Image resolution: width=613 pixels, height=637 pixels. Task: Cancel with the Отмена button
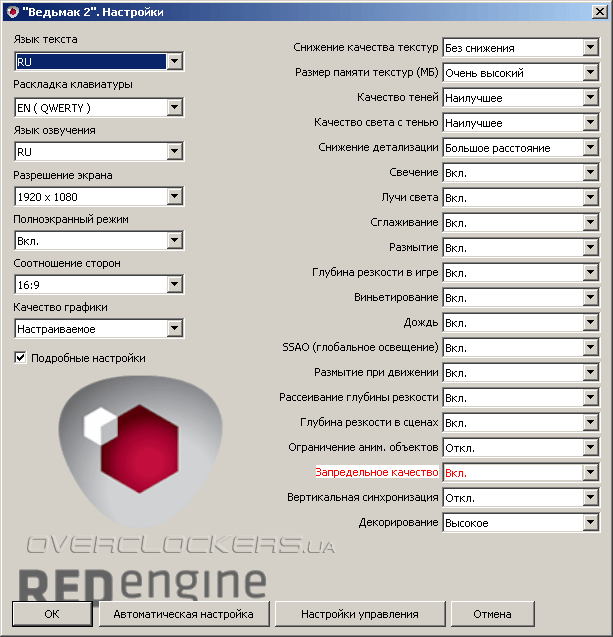492,613
